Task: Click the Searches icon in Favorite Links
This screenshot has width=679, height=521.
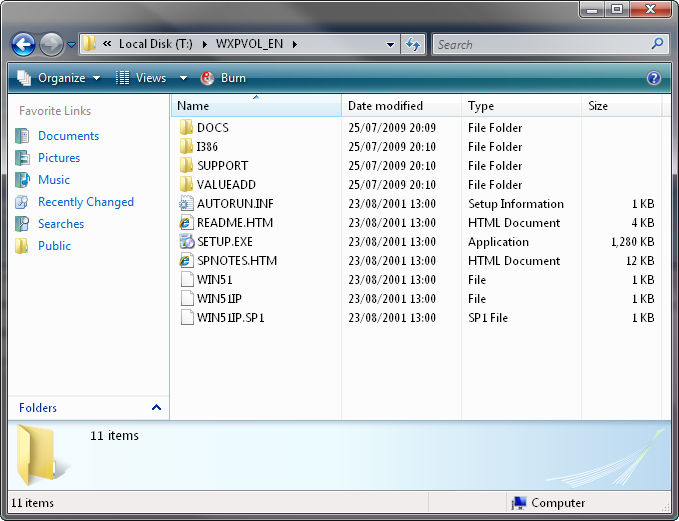Action: [22, 224]
